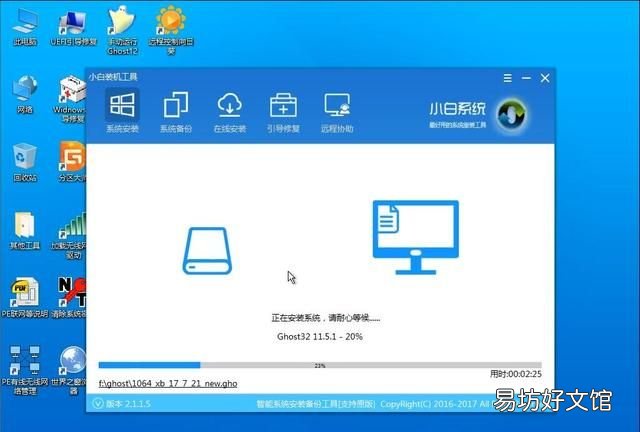Open the PE联网等说明 PDF shortcut

click(x=24, y=298)
